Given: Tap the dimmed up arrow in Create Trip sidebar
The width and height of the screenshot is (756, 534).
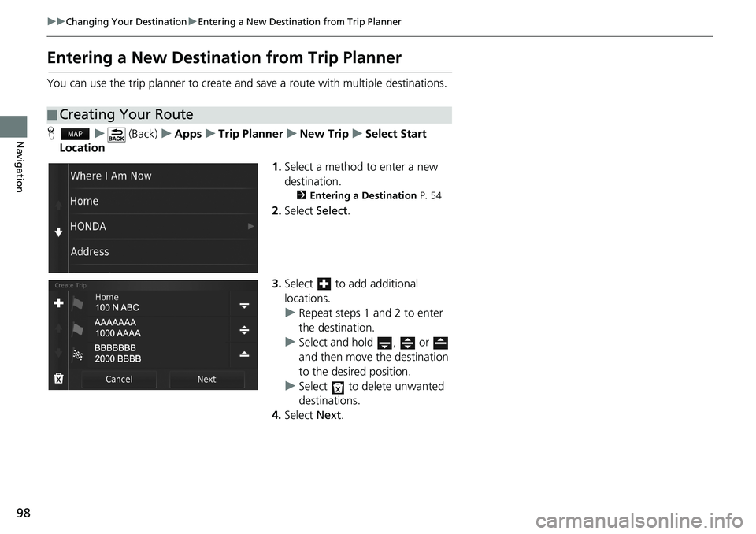Looking at the screenshot, I should coord(58,329).
